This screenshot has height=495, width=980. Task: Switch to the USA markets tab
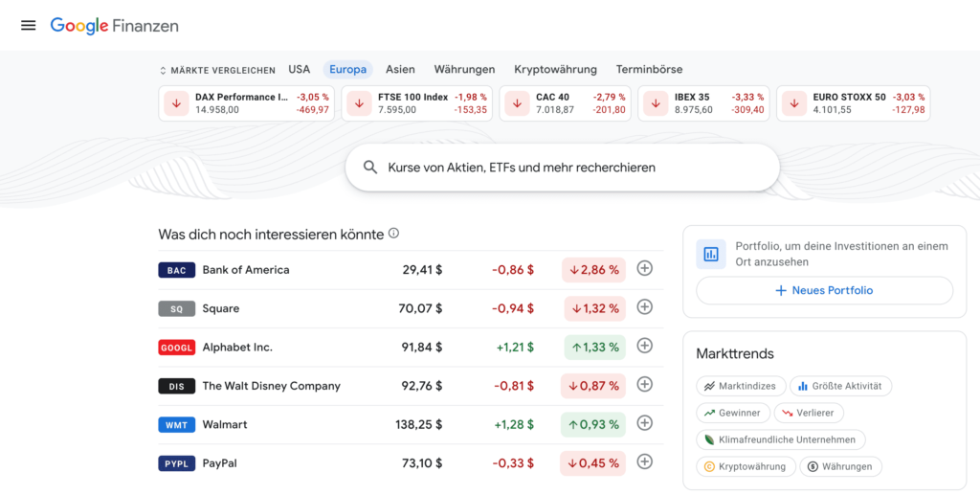coord(300,69)
